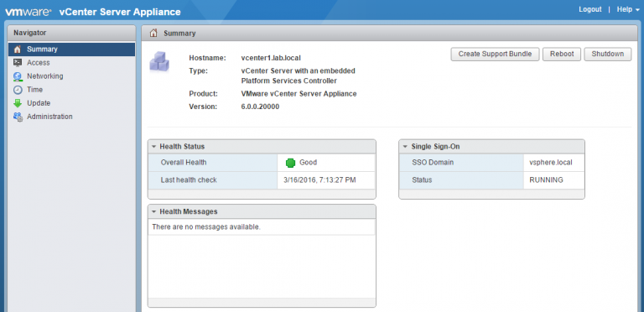
Task: Click the green Overall Health status icon
Action: tap(290, 163)
